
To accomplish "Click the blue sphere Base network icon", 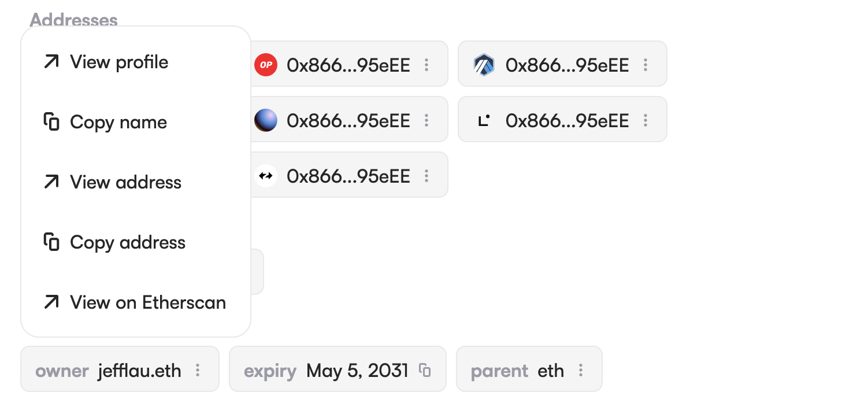I will point(266,120).
